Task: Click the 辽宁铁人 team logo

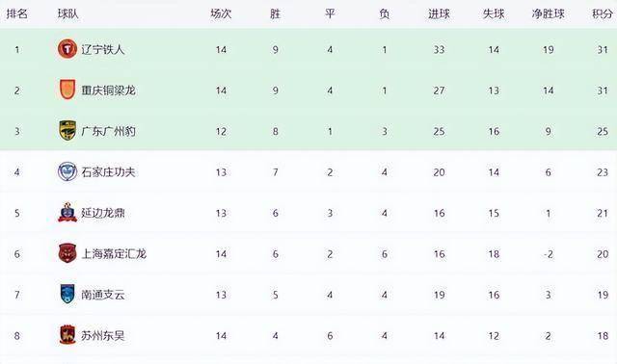Action: pos(67,49)
